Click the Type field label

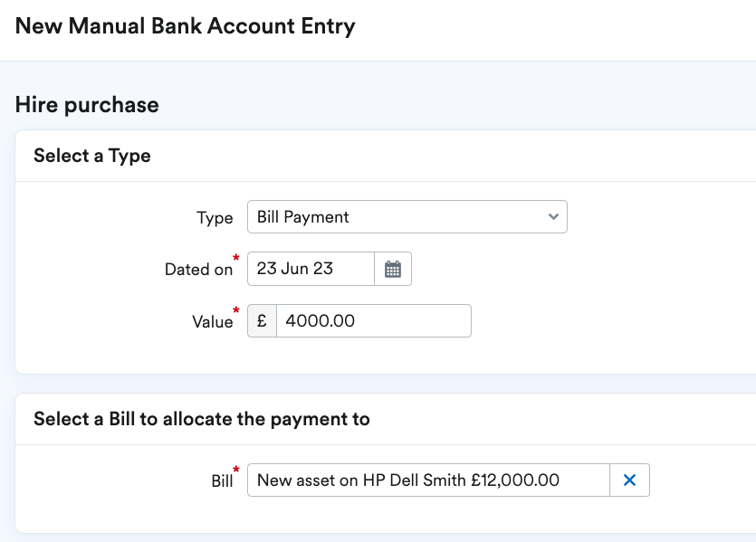[x=215, y=217]
